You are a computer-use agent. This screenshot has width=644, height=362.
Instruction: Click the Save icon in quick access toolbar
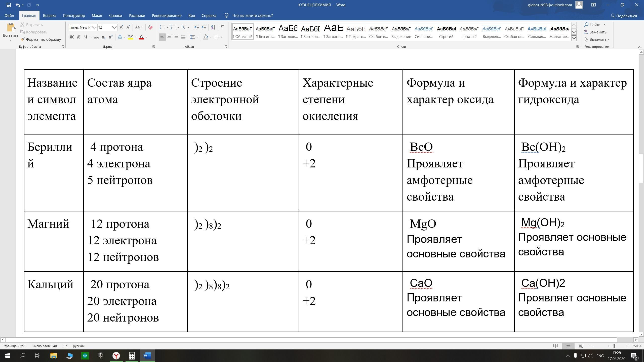pyautogui.click(x=9, y=5)
